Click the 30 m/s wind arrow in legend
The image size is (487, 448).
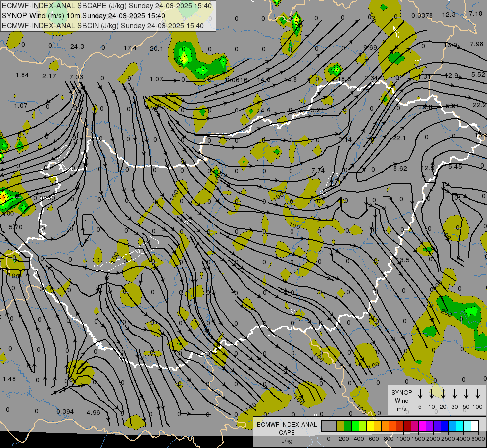pos(454,394)
